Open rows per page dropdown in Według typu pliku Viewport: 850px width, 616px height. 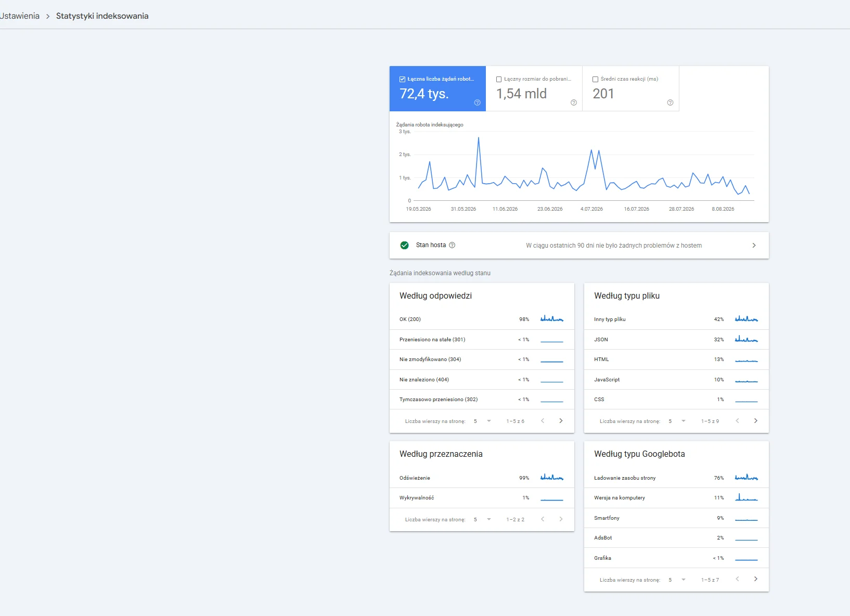[x=677, y=421]
